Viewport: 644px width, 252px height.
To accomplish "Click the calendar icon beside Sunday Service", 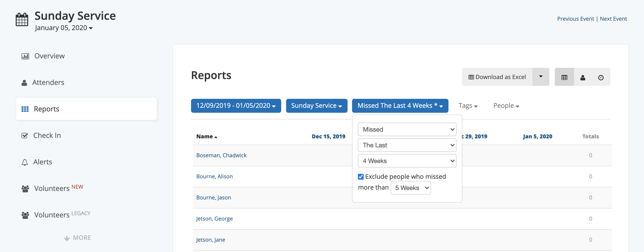I will (x=22, y=20).
